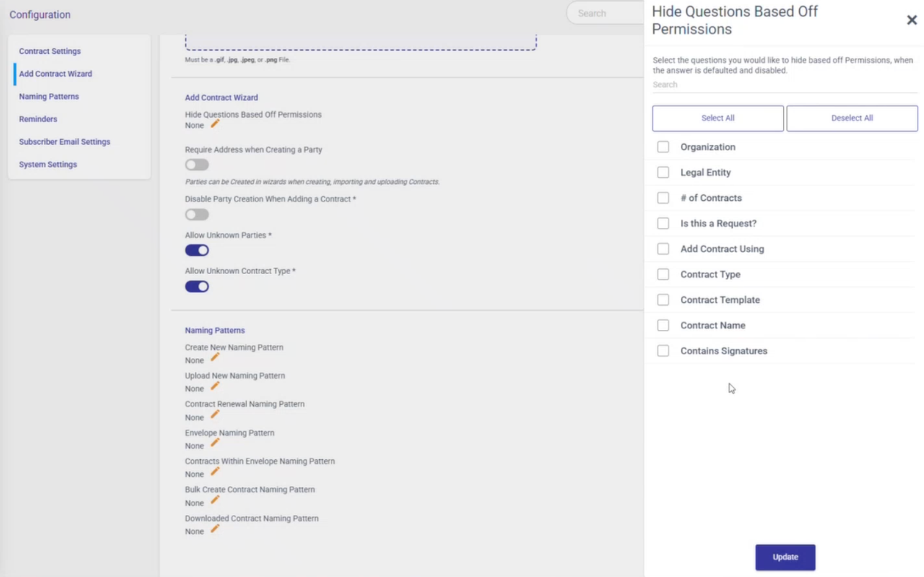Edit Bulk Create Contract Naming Pattern pencil

click(215, 500)
